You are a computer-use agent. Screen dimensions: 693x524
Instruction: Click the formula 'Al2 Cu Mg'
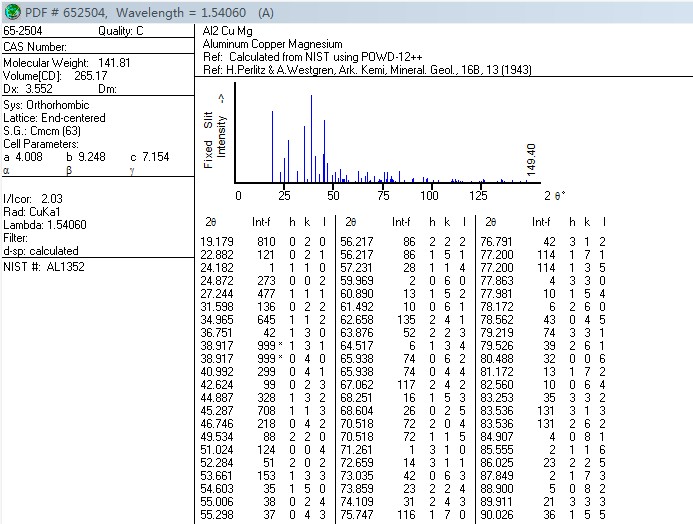pos(228,31)
